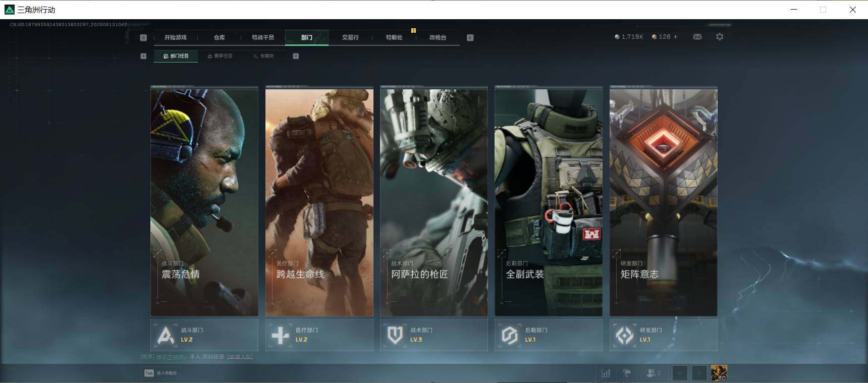Open the statistics bar chart icon
The height and width of the screenshot is (383, 868).
606,373
